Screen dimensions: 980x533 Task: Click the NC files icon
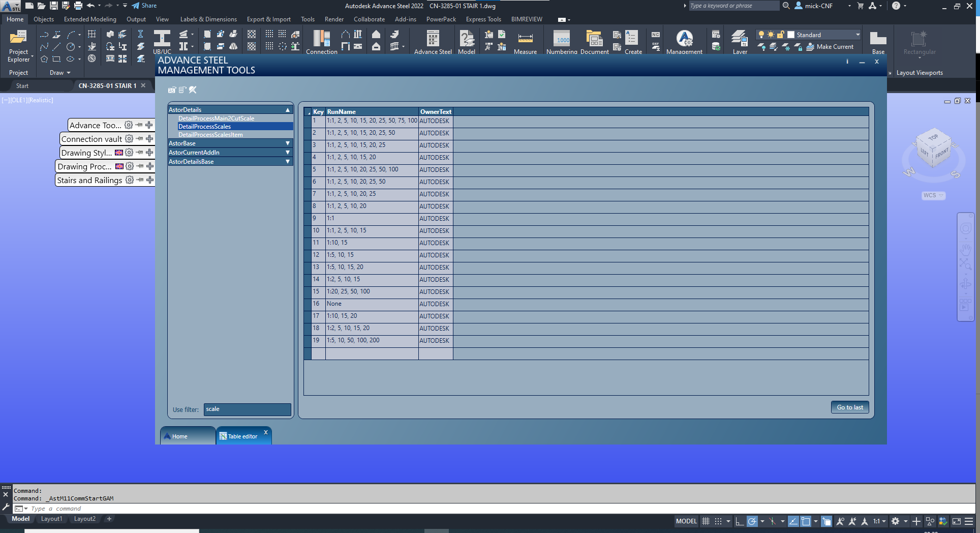(x=656, y=35)
